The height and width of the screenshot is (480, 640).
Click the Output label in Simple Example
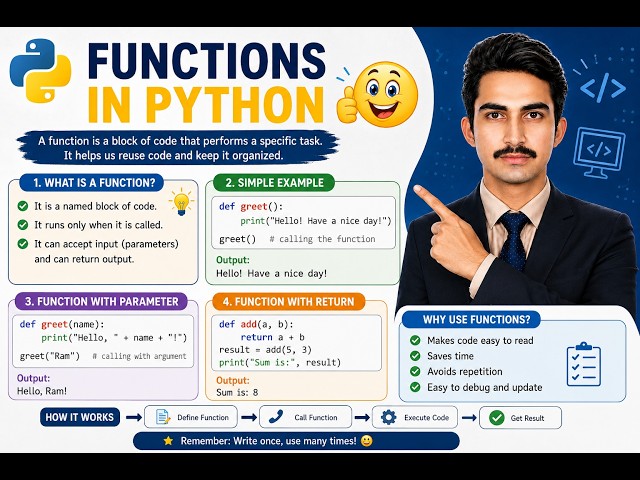pos(233,260)
